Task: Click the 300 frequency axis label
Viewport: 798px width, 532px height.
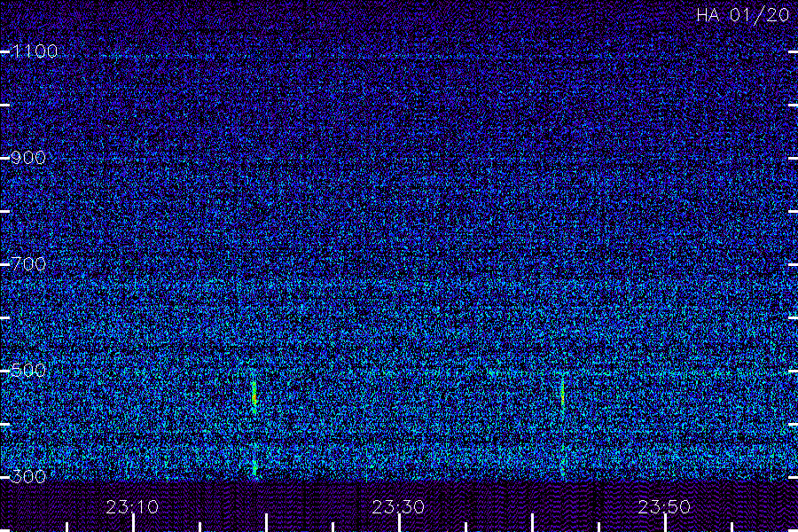Action: pyautogui.click(x=28, y=476)
